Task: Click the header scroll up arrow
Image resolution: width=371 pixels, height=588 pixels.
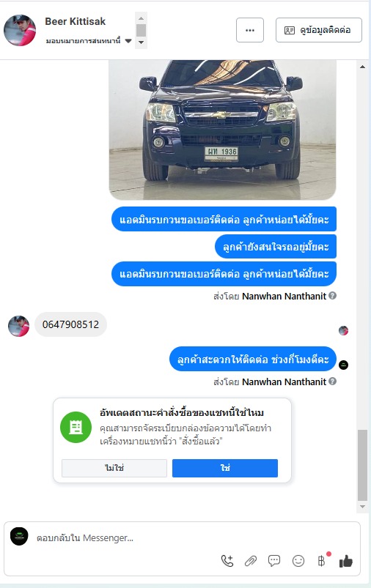Action: [142, 18]
